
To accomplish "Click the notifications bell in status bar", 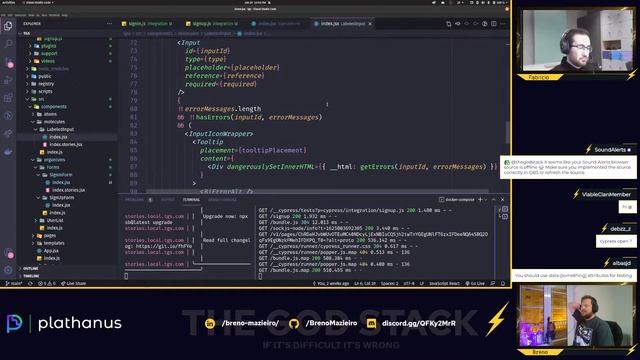I will coord(503,283).
